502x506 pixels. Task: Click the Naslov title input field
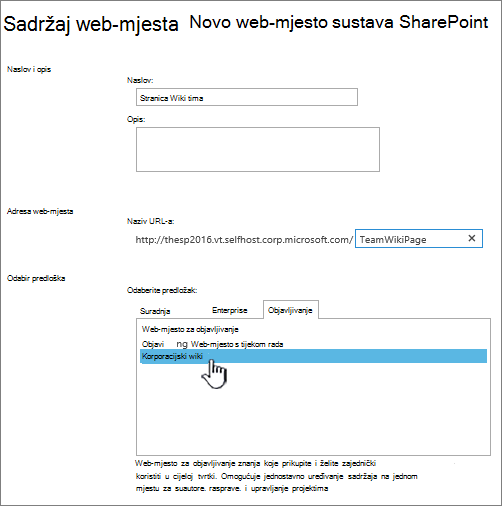pyautogui.click(x=247, y=97)
